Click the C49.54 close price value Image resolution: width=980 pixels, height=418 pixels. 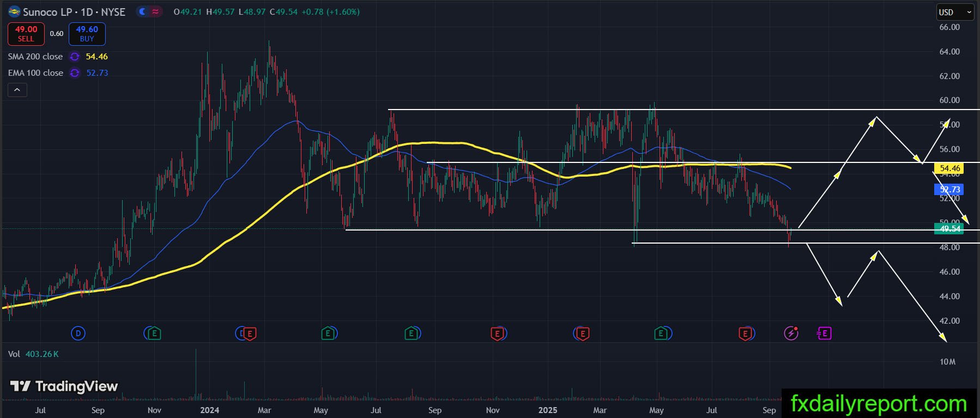[x=283, y=12]
